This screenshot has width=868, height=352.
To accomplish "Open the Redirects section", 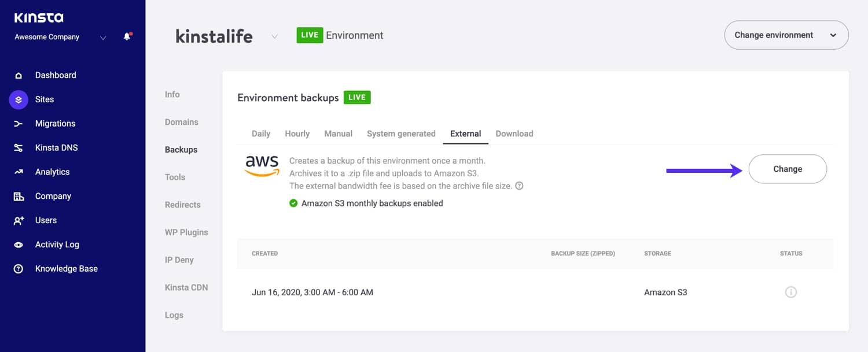I will click(x=183, y=205).
